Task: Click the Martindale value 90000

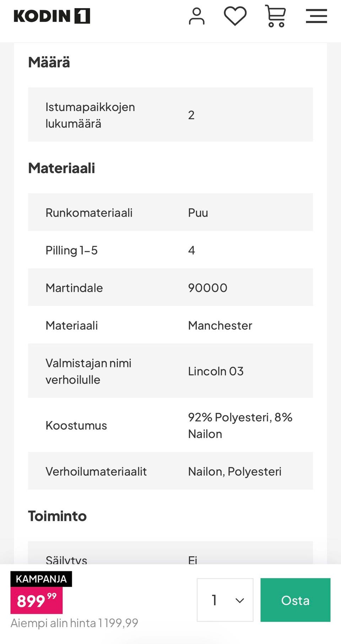Action: coord(207,288)
